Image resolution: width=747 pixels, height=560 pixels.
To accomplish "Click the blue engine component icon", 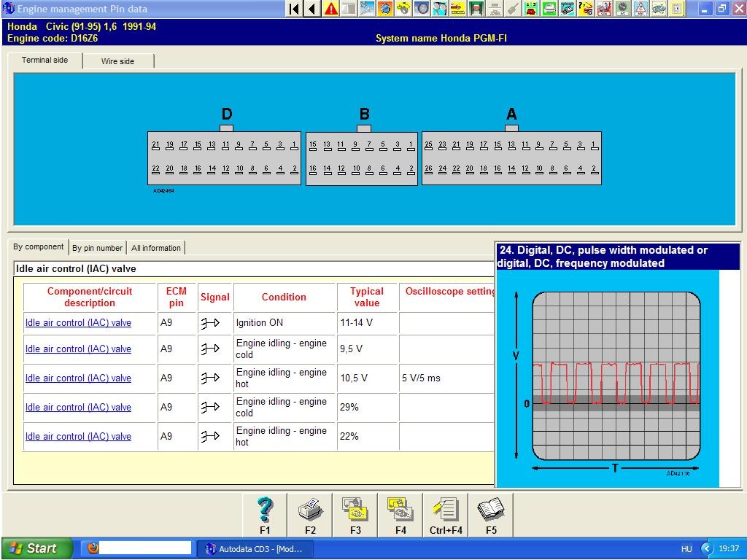I will (x=659, y=9).
